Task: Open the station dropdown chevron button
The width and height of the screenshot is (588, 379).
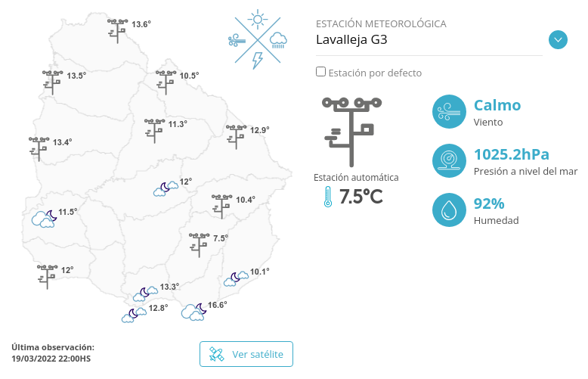Action: click(558, 40)
